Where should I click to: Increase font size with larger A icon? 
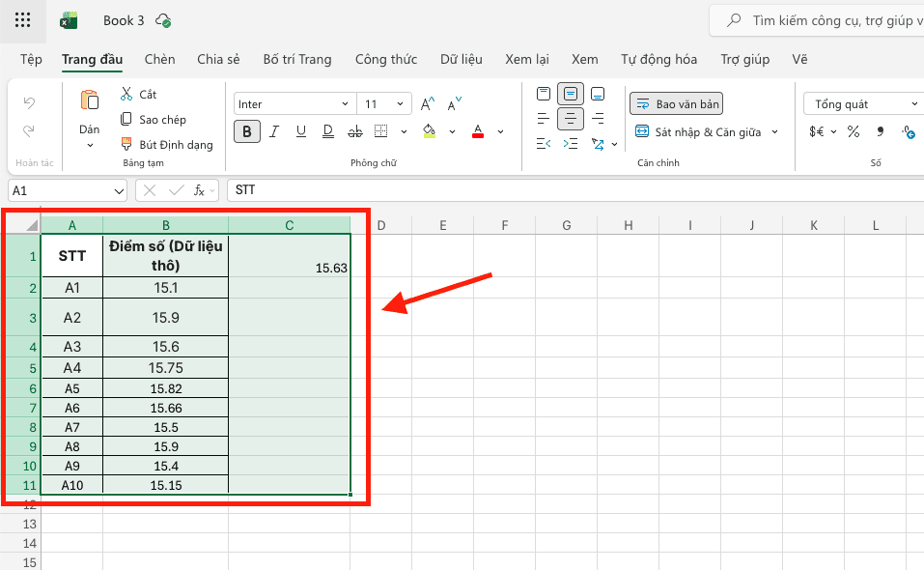[428, 104]
